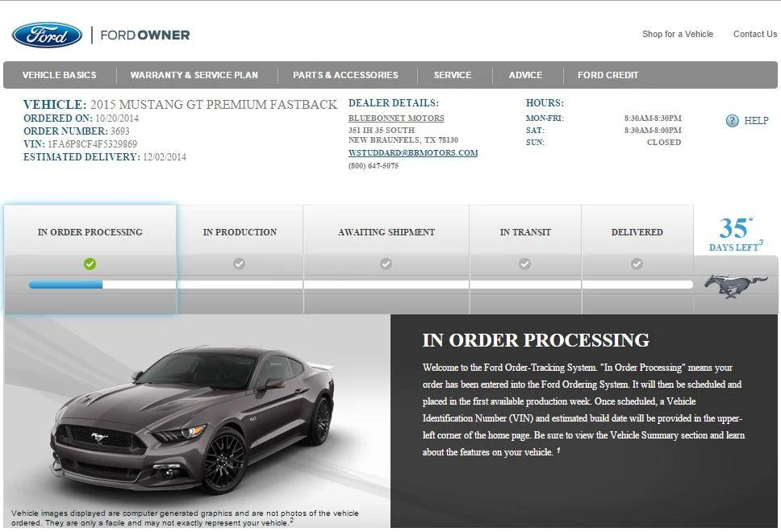Screen dimensions: 781x532
Task: Open the Advice menu
Action: [x=525, y=75]
